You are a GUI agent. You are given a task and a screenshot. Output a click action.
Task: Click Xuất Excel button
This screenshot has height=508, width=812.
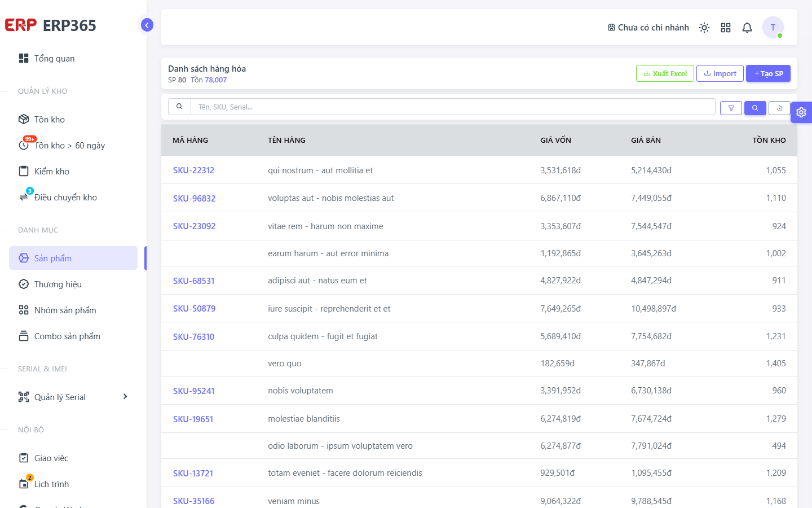pyautogui.click(x=665, y=73)
